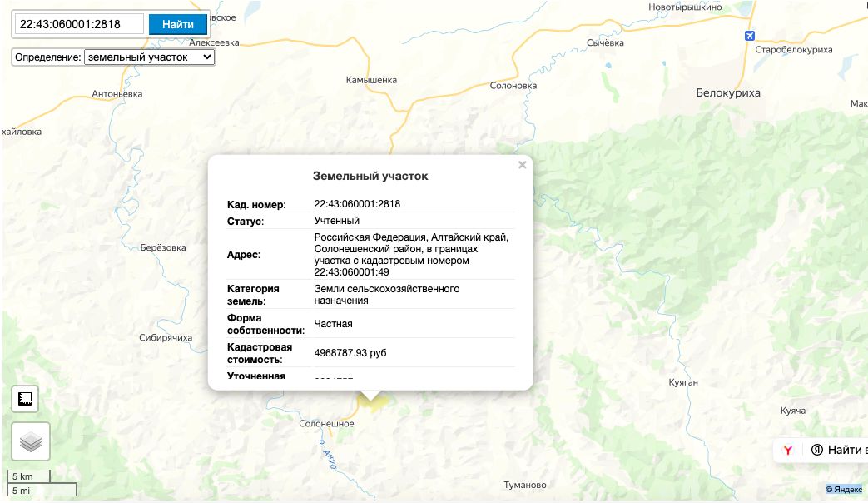Click the 5 km scale bar
The height and width of the screenshot is (503, 868).
(28, 476)
